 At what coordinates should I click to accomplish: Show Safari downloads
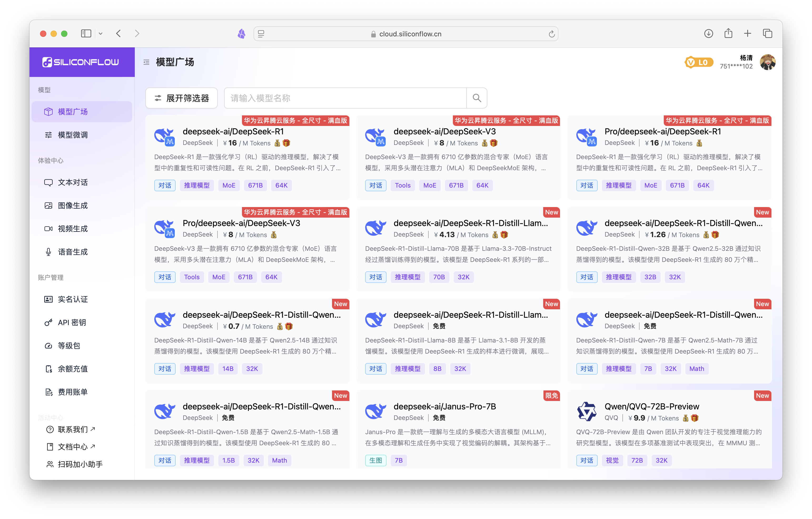(x=709, y=33)
